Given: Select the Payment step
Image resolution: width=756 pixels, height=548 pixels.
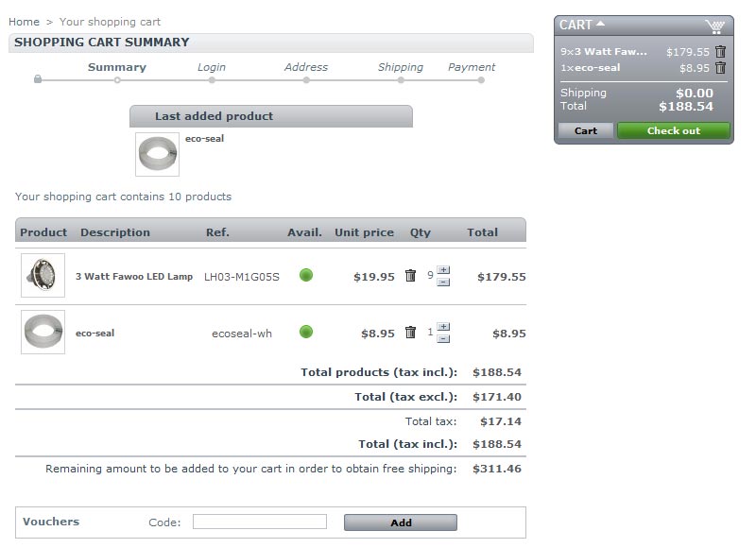Looking at the screenshot, I should coord(472,67).
